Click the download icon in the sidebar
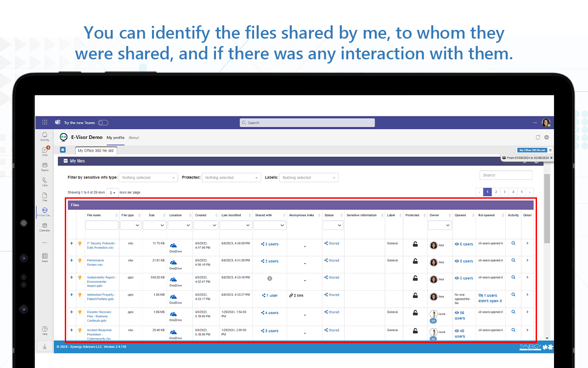This screenshot has width=588, height=368. point(45,346)
